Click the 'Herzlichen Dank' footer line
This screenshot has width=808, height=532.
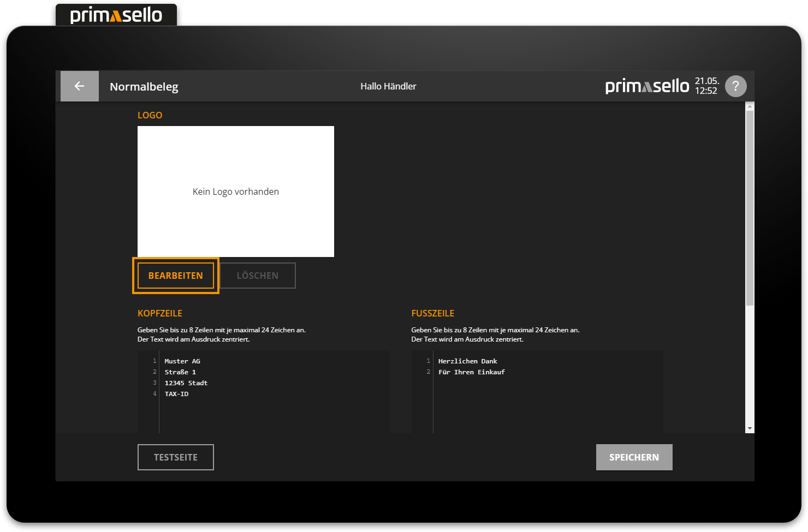coord(468,361)
